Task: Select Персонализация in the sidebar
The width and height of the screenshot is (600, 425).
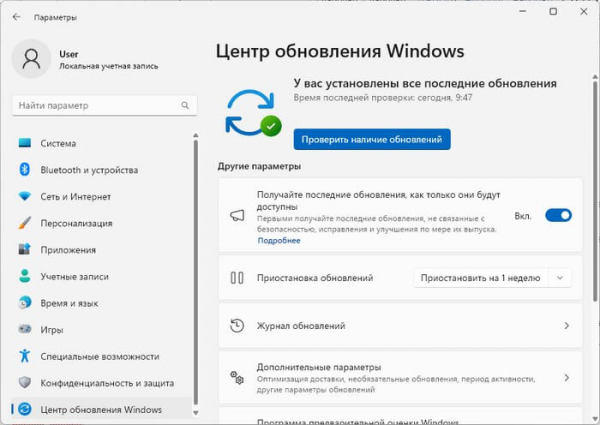Action: 102,223
